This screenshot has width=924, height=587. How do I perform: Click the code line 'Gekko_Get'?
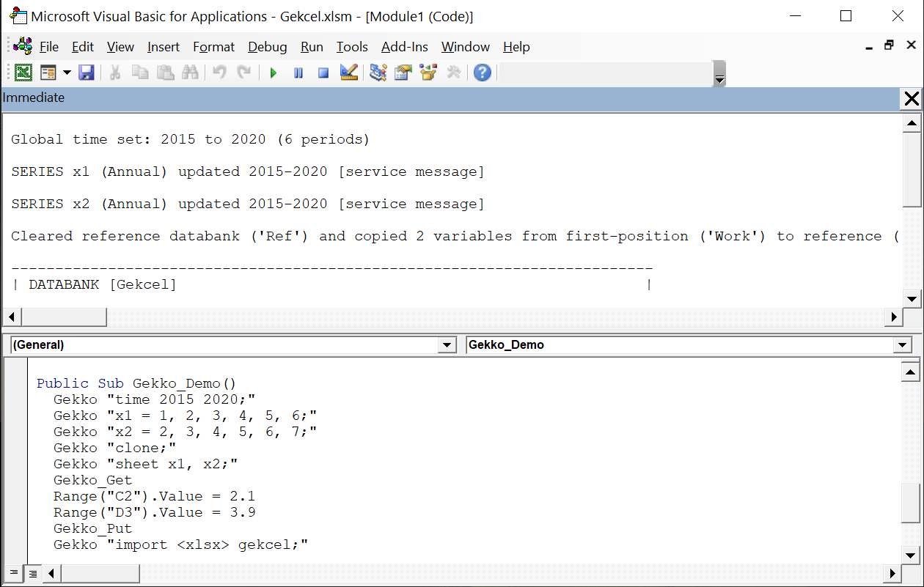92,480
